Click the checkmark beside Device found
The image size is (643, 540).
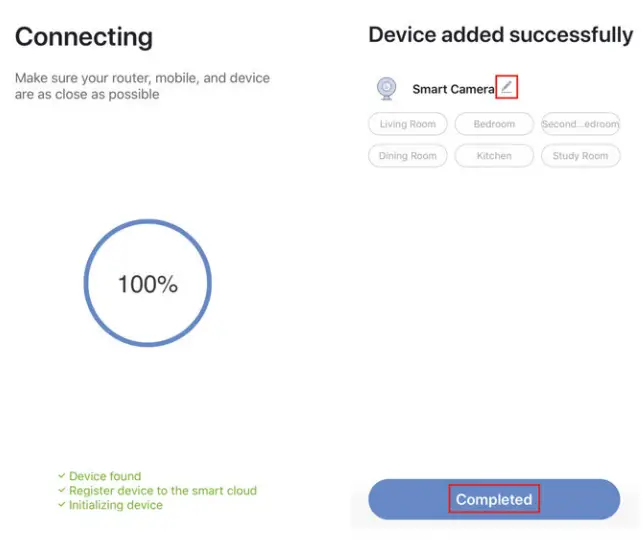(x=62, y=476)
